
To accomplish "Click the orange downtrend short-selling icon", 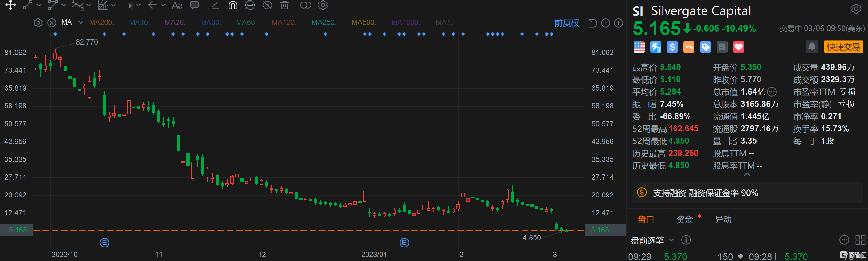I will coord(689,47).
